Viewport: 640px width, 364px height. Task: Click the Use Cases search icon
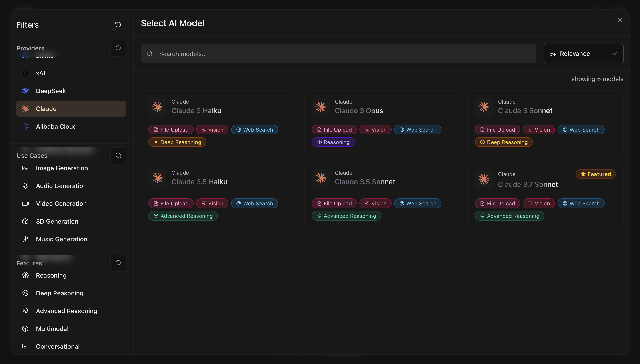(x=118, y=156)
